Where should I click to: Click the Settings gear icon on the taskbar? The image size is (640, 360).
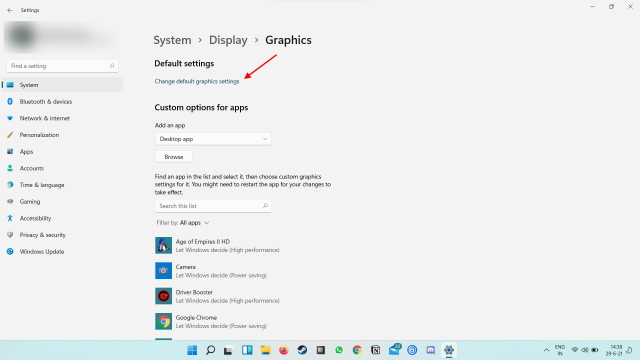click(449, 350)
